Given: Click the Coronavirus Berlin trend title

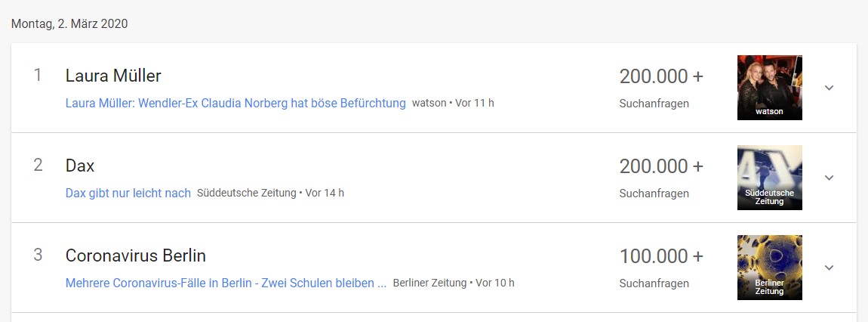Looking at the screenshot, I should pos(136,255).
